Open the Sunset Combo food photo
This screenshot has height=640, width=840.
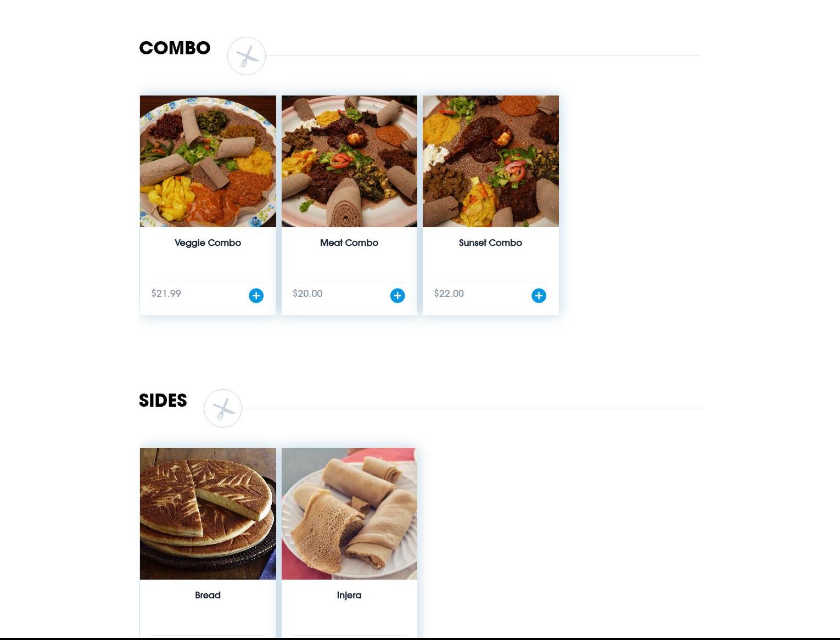[491, 161]
